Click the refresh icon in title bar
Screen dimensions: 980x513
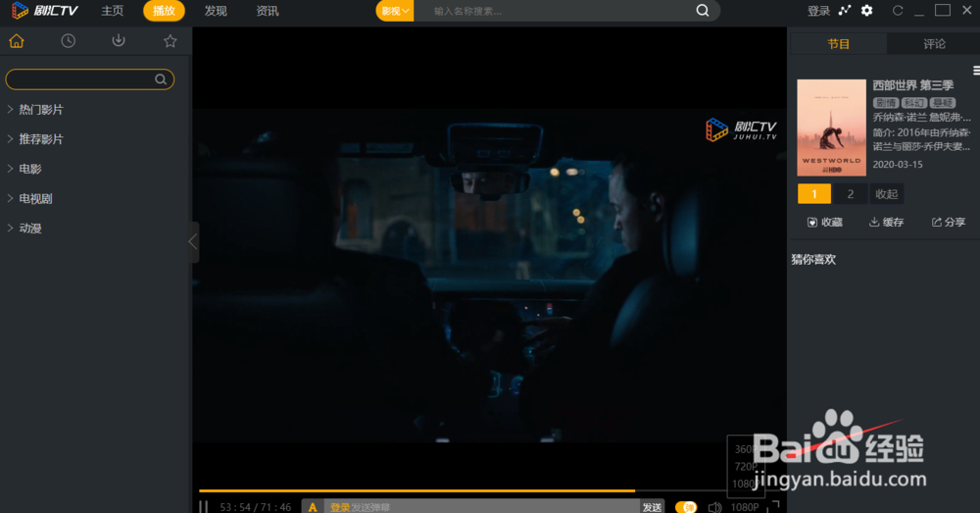tap(898, 11)
